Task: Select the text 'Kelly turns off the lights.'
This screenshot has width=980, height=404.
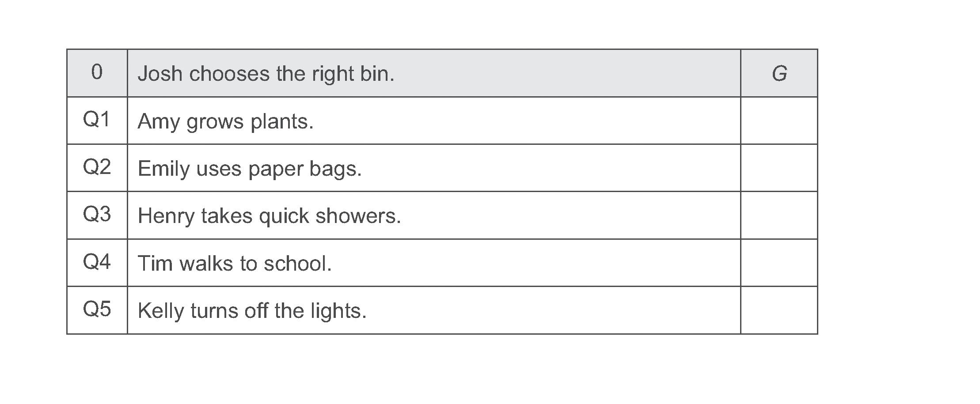Action: coord(252,311)
